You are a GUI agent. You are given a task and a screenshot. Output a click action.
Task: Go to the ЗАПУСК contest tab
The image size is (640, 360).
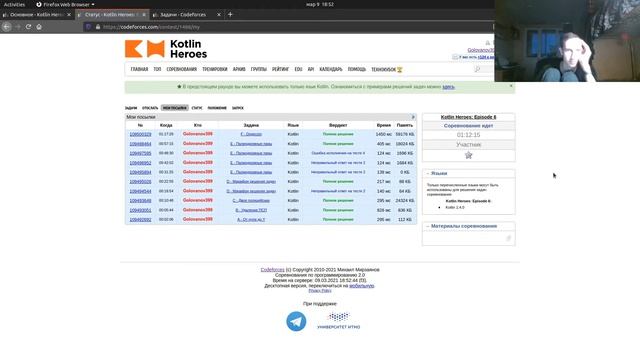point(238,108)
